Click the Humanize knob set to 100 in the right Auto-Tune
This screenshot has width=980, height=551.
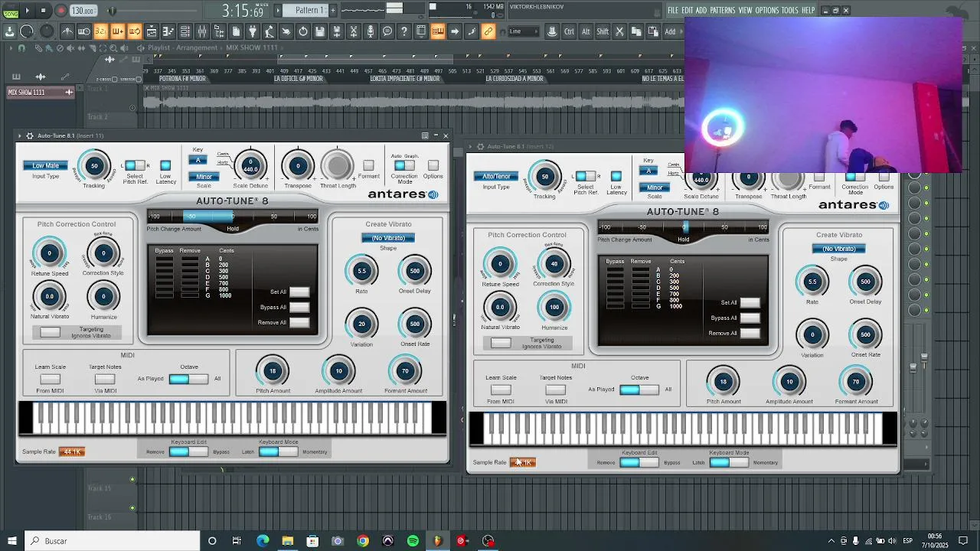[554, 307]
